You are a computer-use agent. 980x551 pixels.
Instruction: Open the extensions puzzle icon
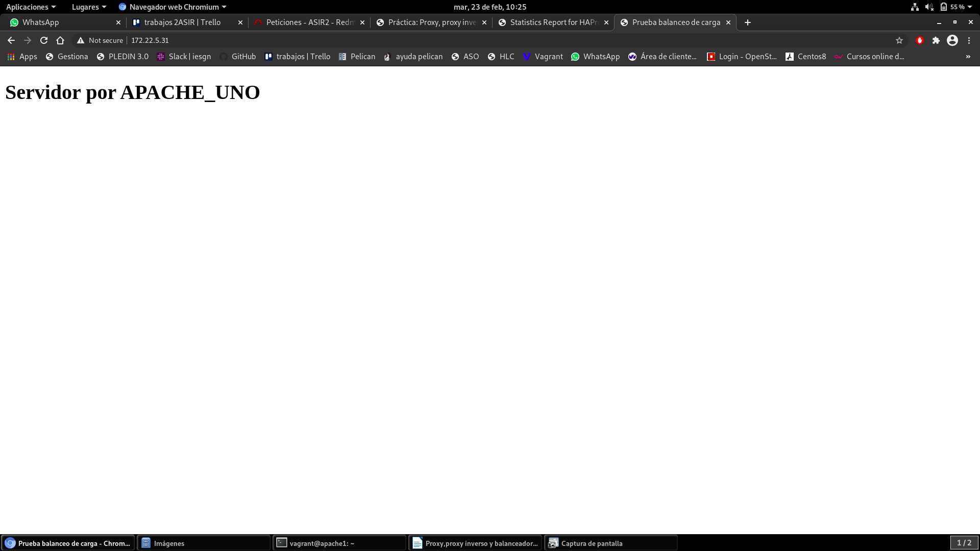[936, 40]
